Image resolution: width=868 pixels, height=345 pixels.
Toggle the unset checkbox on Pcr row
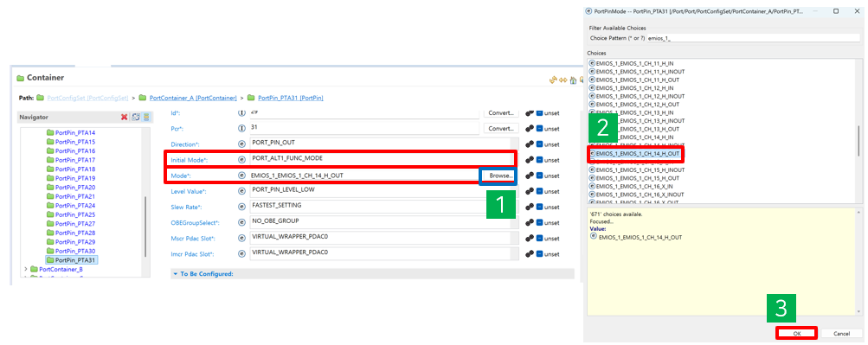click(x=540, y=128)
